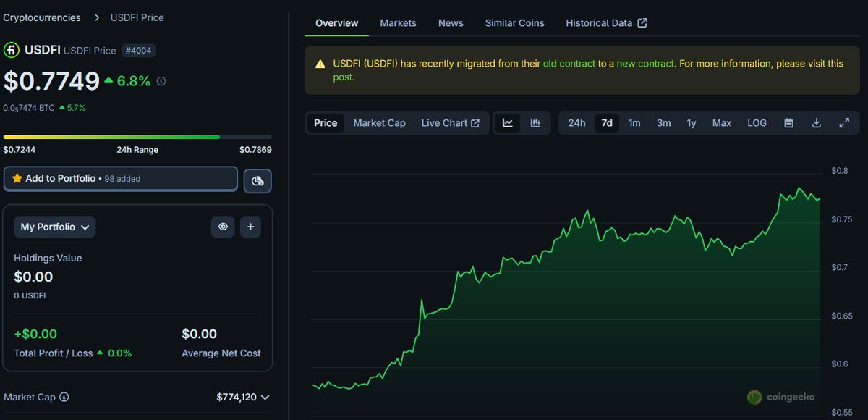This screenshot has width=868, height=420.
Task: Set chart range to 3m
Action: [x=663, y=123]
